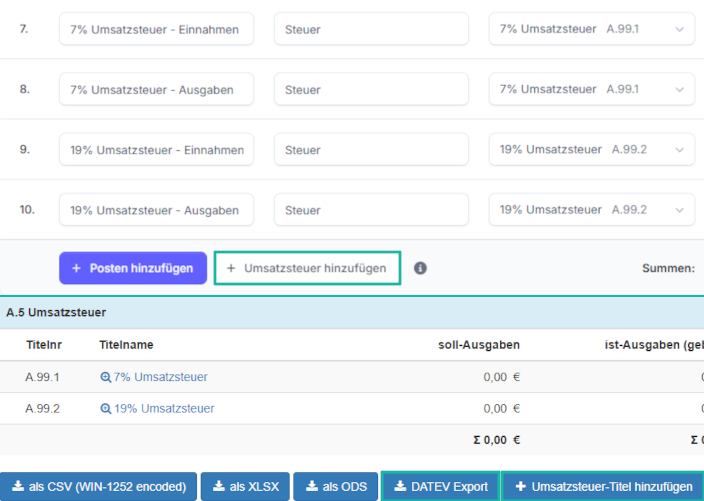The height and width of the screenshot is (501, 704).
Task: Export table as ODS
Action: 336,486
